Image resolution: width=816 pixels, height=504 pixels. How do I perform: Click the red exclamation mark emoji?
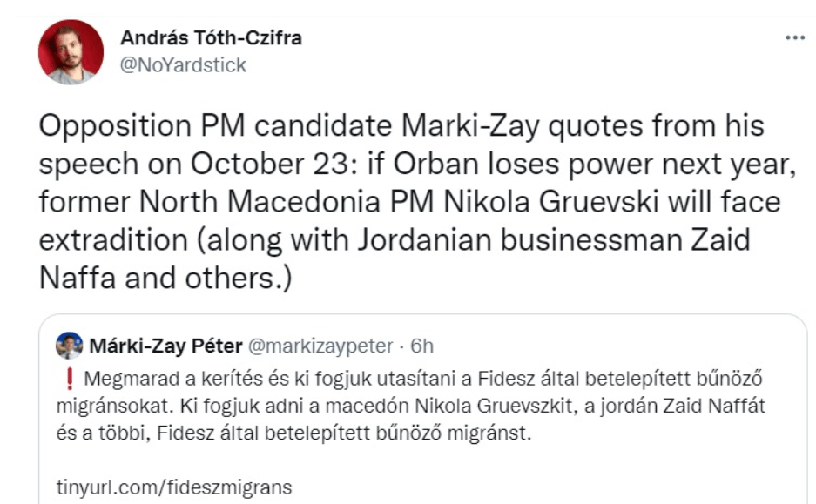67,380
